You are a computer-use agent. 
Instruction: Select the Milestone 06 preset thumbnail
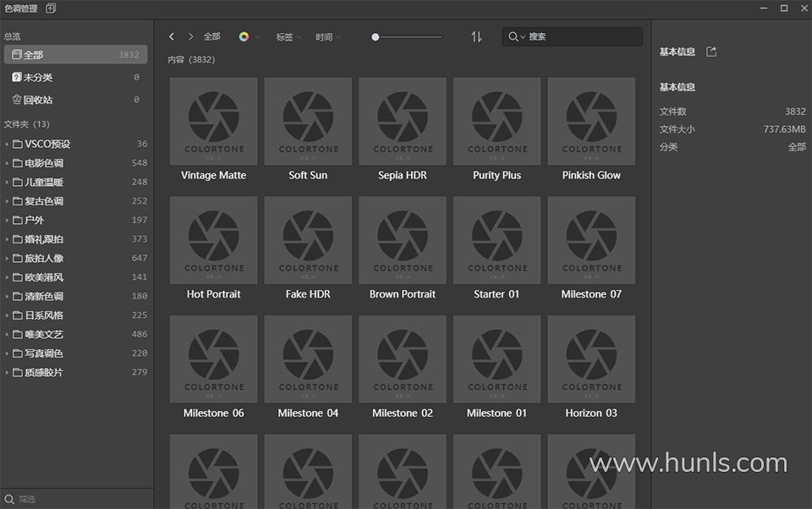(213, 359)
